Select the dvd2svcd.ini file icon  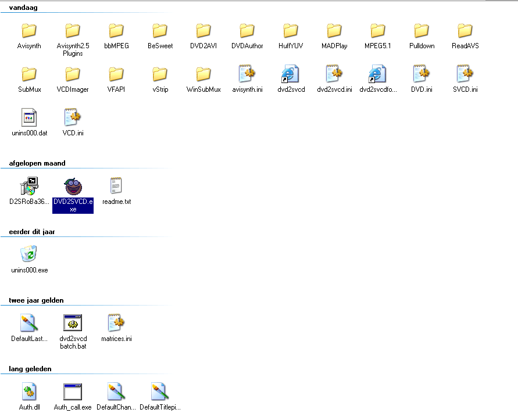pyautogui.click(x=334, y=74)
